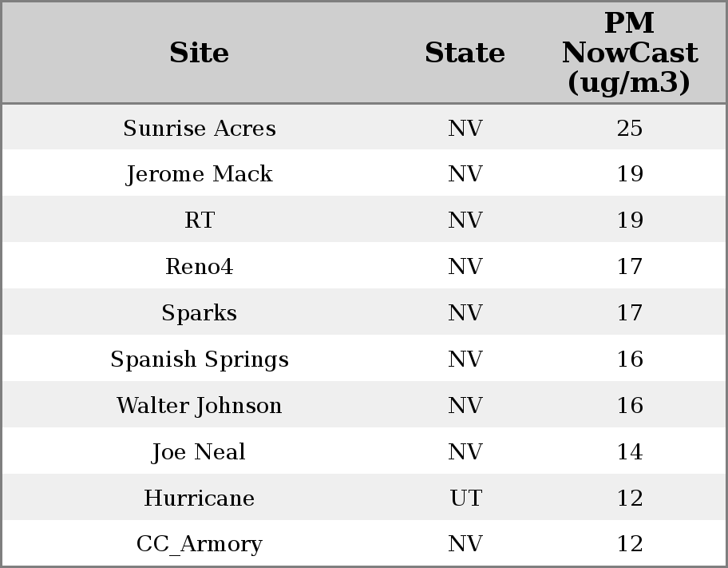
Task: Select the PM value in the Hurricane row
Action: (629, 498)
